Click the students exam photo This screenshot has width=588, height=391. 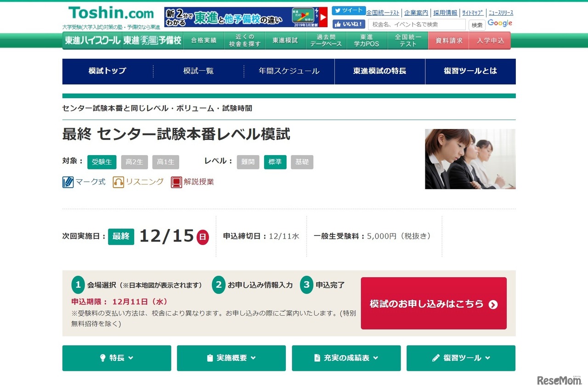470,159
